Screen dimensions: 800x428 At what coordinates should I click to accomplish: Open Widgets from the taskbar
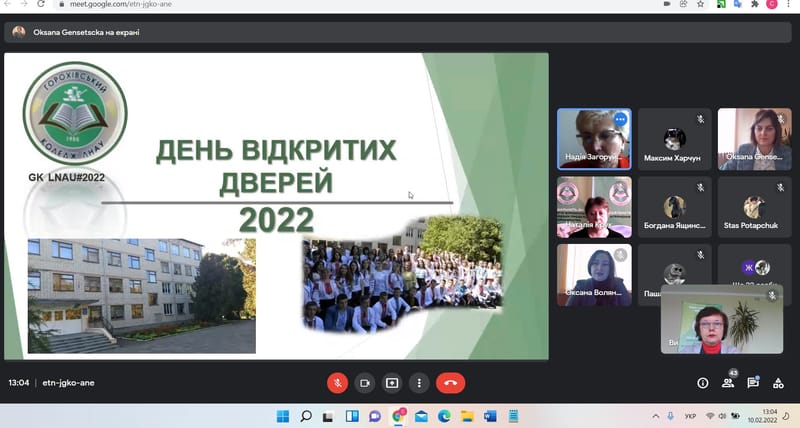pos(352,416)
